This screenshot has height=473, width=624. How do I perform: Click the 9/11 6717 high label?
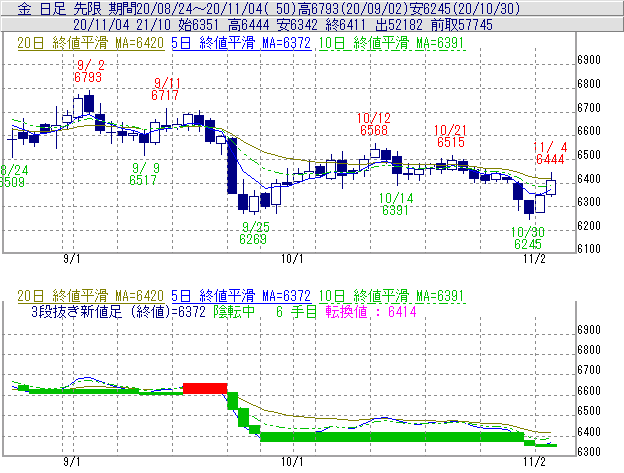coord(165,89)
